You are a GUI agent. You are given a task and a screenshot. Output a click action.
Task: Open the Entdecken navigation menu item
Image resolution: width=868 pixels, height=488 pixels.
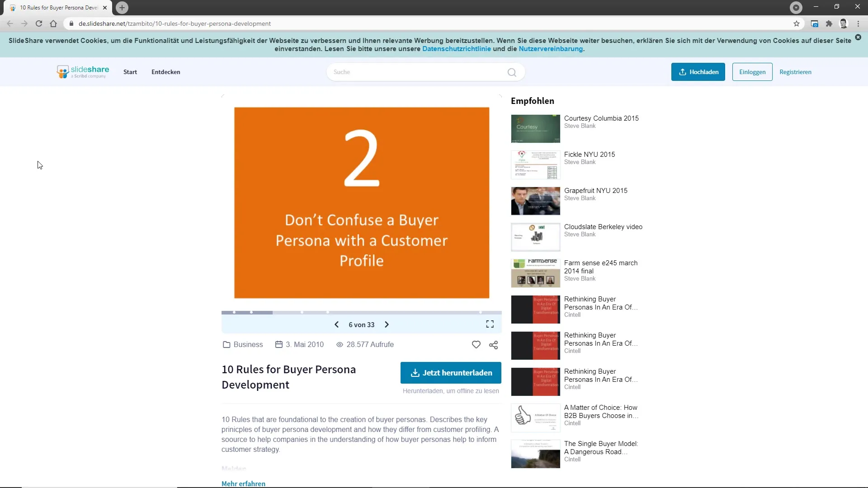166,71
